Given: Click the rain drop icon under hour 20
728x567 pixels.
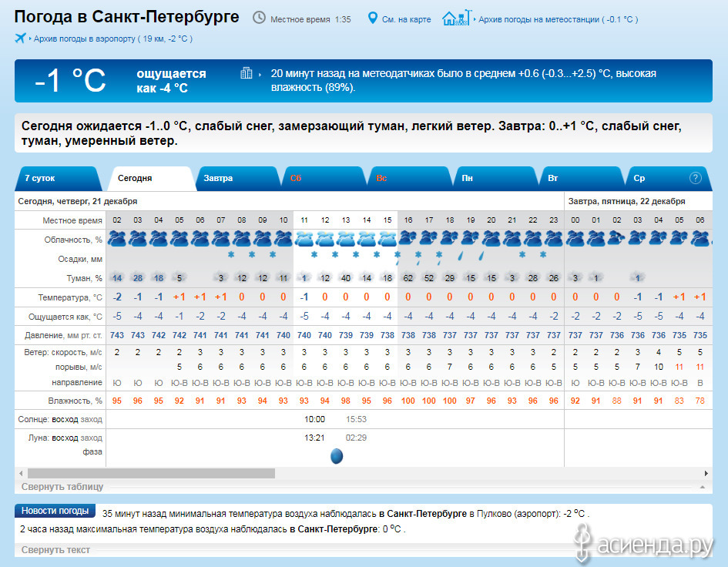Looking at the screenshot, I should 481,256.
